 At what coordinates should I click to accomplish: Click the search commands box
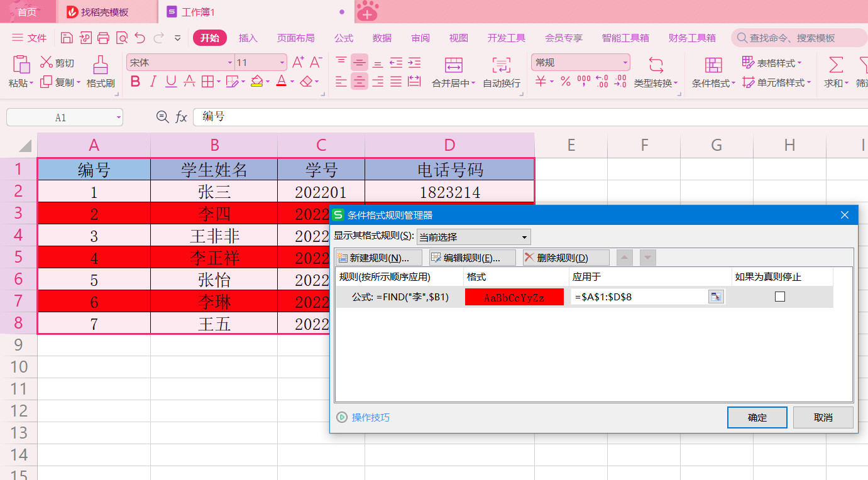[x=799, y=38]
